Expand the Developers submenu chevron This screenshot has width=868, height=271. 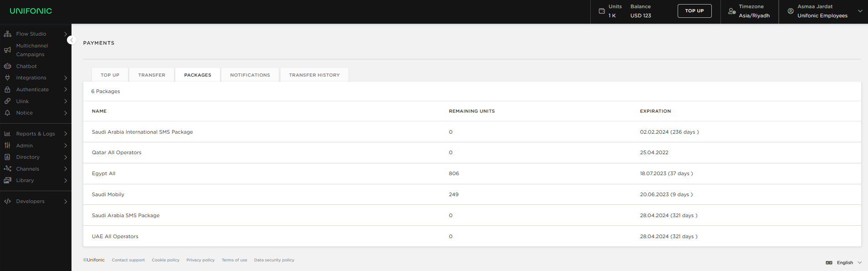tap(66, 201)
